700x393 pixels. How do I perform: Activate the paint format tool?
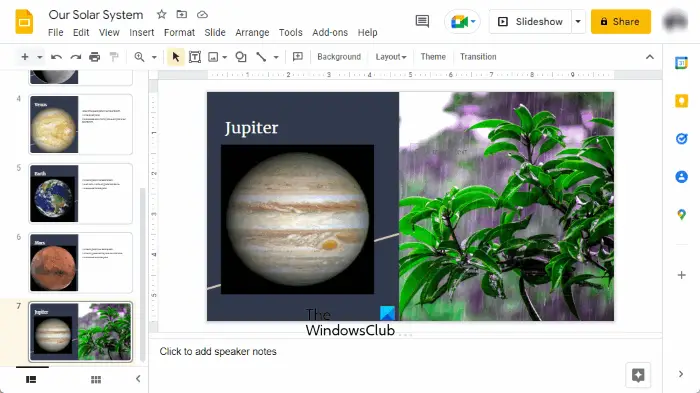pos(114,57)
